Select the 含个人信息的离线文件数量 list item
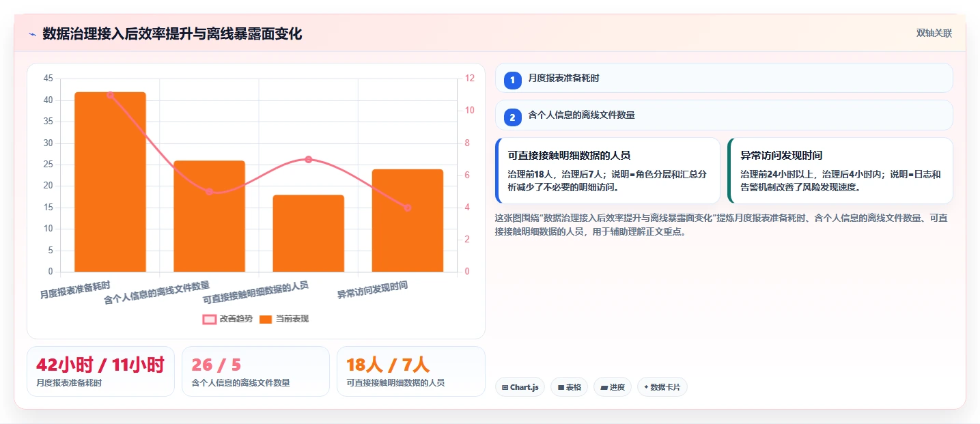The height and width of the screenshot is (424, 980). pyautogui.click(x=723, y=115)
